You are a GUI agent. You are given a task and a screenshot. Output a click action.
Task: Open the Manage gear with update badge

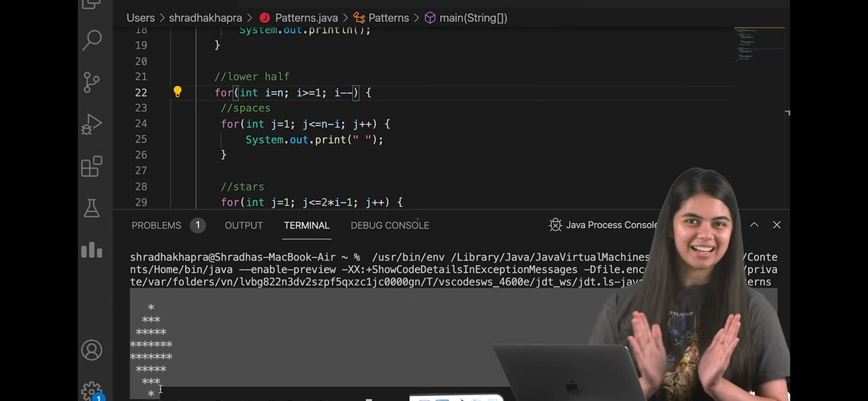point(92,392)
